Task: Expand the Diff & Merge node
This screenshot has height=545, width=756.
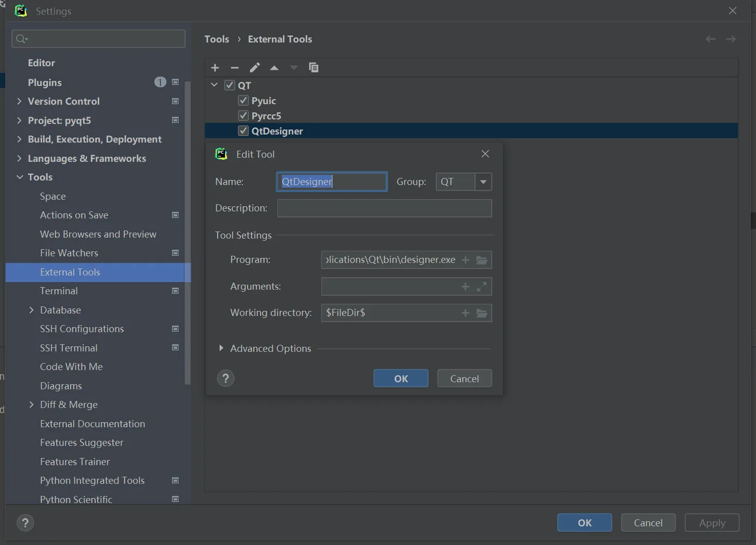Action: pos(31,404)
